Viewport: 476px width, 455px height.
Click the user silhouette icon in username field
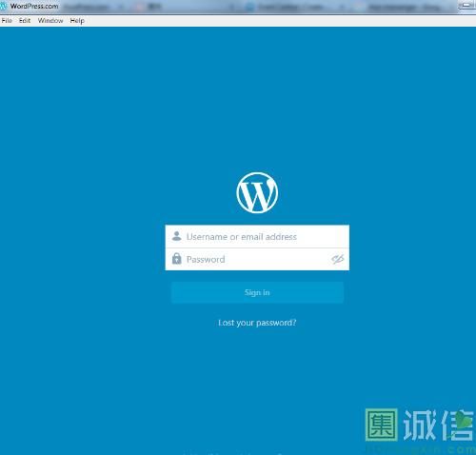tap(176, 236)
